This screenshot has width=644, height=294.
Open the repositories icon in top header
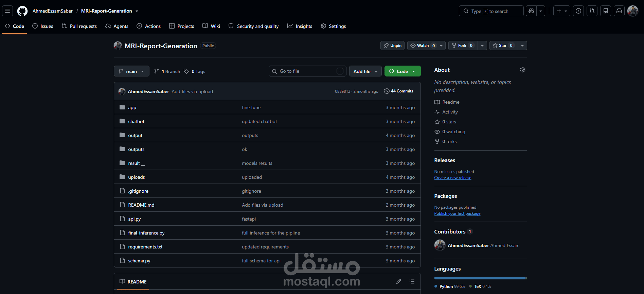(x=606, y=11)
